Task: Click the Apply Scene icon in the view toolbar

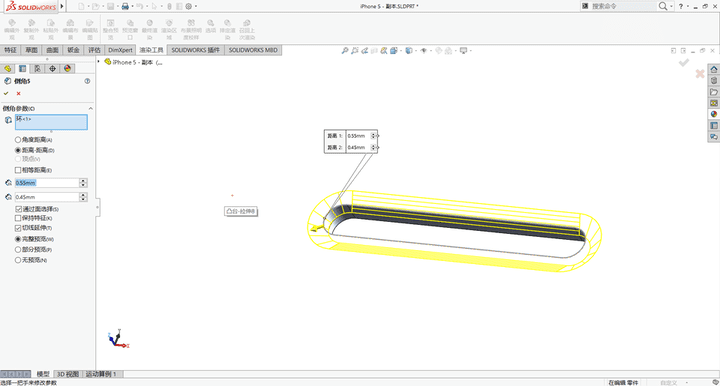Action: click(x=448, y=51)
